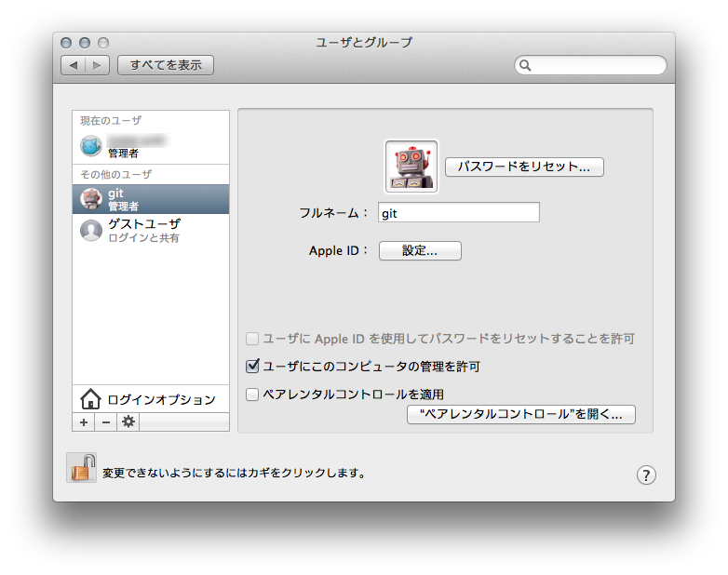Toggle Apple ID password reset permission checkbox
The image size is (728, 575).
(252, 339)
